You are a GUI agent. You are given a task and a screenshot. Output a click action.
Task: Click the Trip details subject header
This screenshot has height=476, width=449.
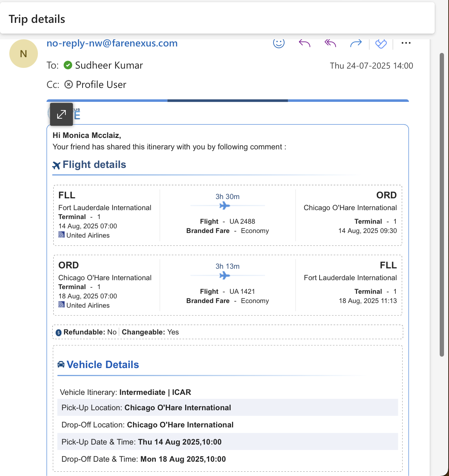point(37,19)
